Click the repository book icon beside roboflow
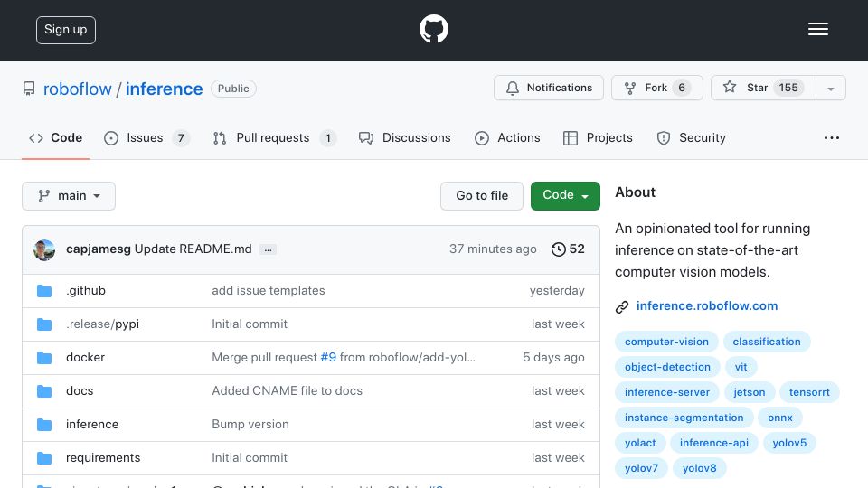The height and width of the screenshot is (488, 868). [29, 89]
